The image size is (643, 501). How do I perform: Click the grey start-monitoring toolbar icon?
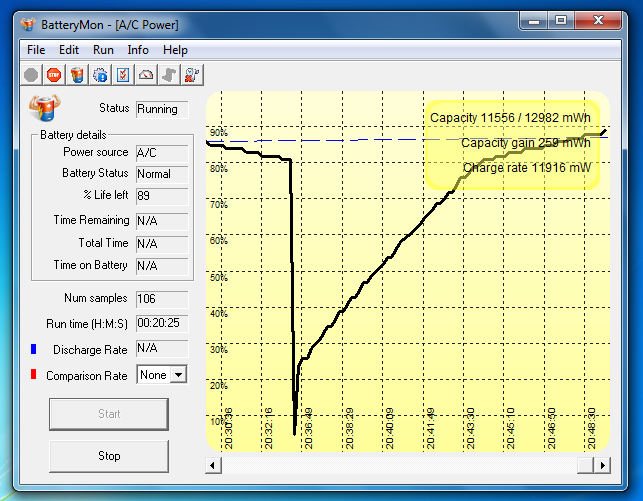tap(31, 75)
